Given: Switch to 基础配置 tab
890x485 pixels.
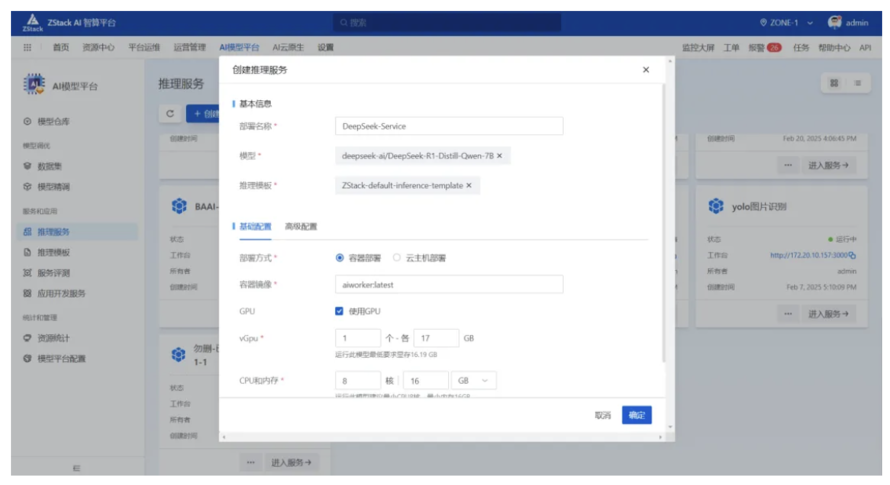Looking at the screenshot, I should pyautogui.click(x=255, y=227).
